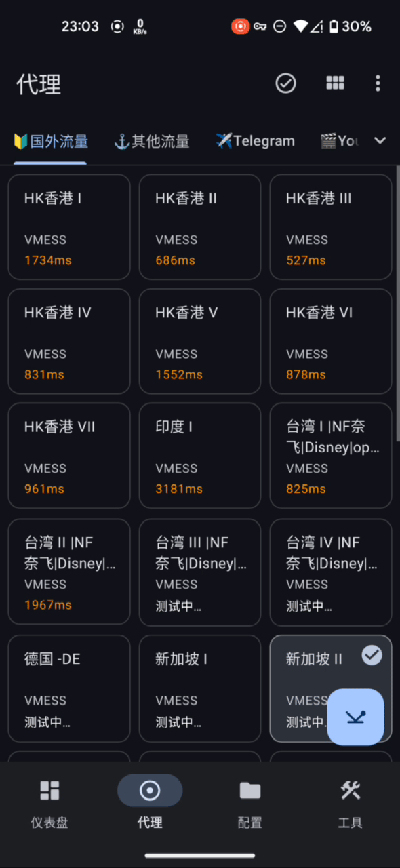Switch to the 其他流量 tab
400x868 pixels.
151,141
